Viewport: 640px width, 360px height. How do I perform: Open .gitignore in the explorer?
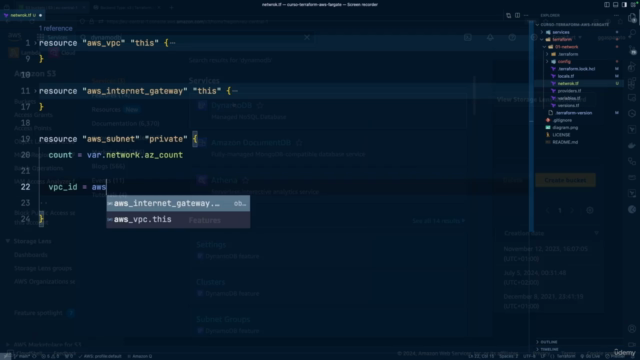(562, 120)
